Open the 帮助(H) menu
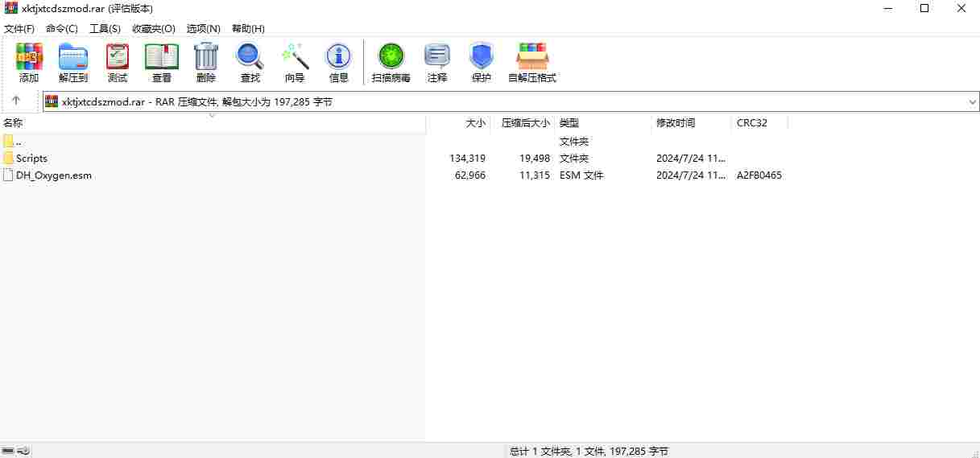 point(248,28)
